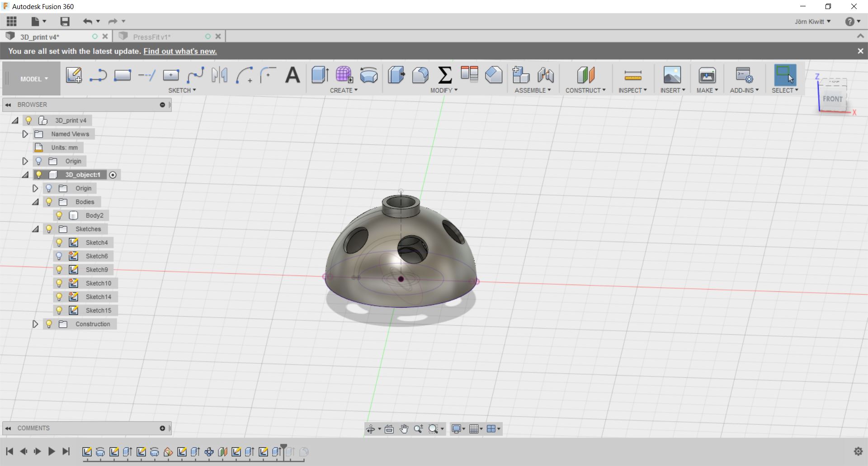Viewport: 868px width, 466px height.
Task: Select Sketch15 in the browser
Action: coord(99,310)
